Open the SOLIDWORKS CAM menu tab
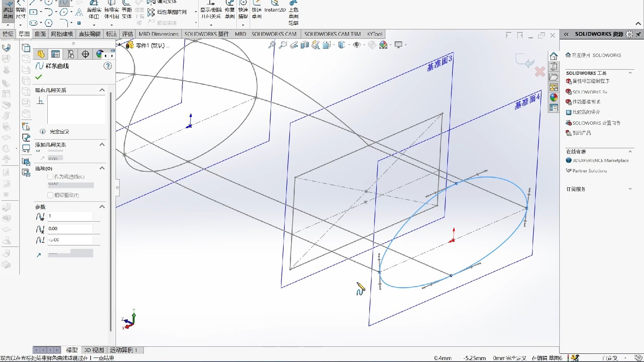This screenshot has height=362, width=644. pyautogui.click(x=274, y=34)
